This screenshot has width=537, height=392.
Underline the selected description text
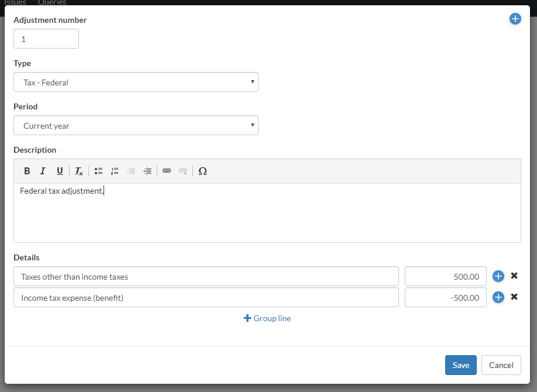click(60, 171)
